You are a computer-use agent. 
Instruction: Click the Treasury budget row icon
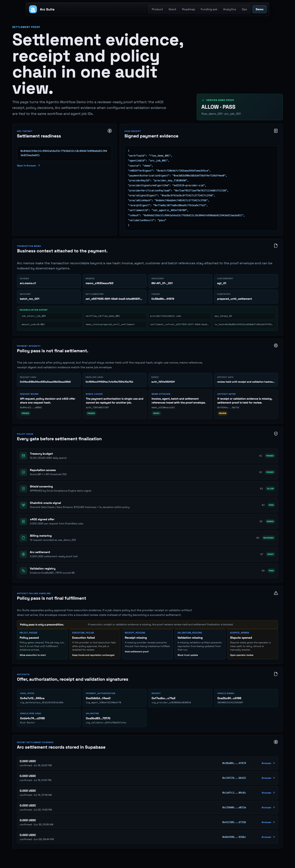click(x=23, y=456)
